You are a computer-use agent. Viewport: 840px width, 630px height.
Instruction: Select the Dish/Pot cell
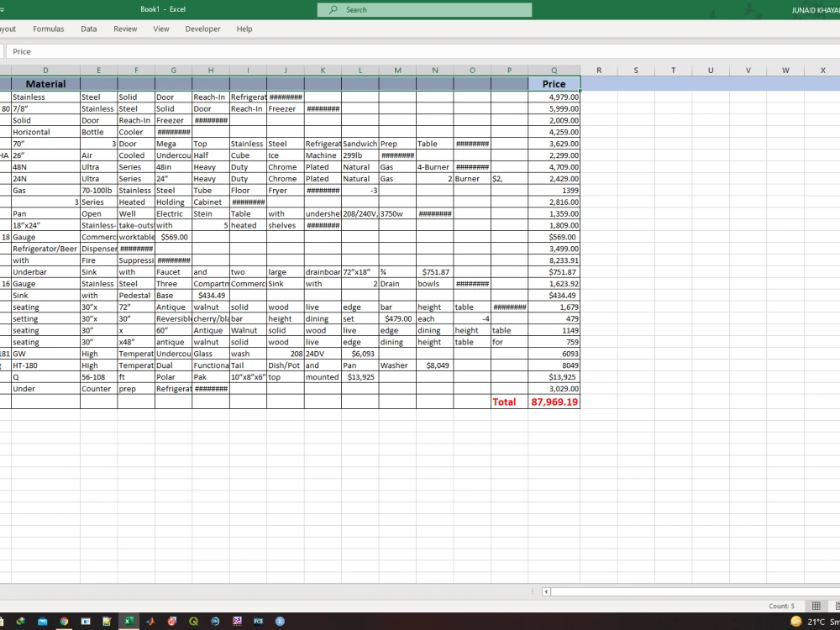[x=286, y=365]
